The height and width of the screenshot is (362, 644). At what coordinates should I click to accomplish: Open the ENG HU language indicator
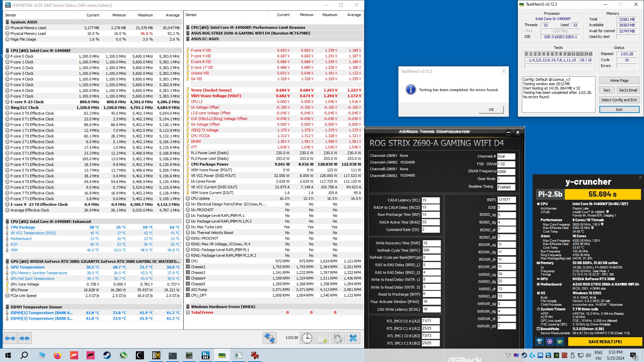[598, 355]
